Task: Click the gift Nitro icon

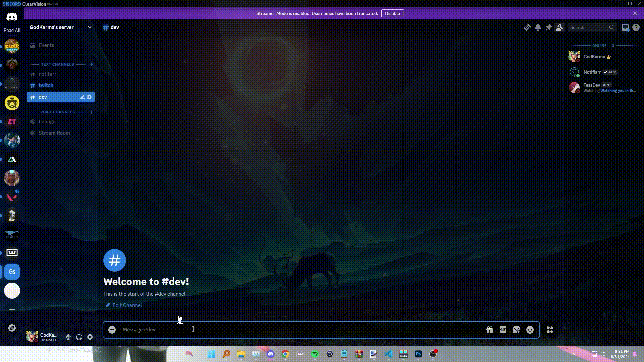Action: [x=490, y=330]
